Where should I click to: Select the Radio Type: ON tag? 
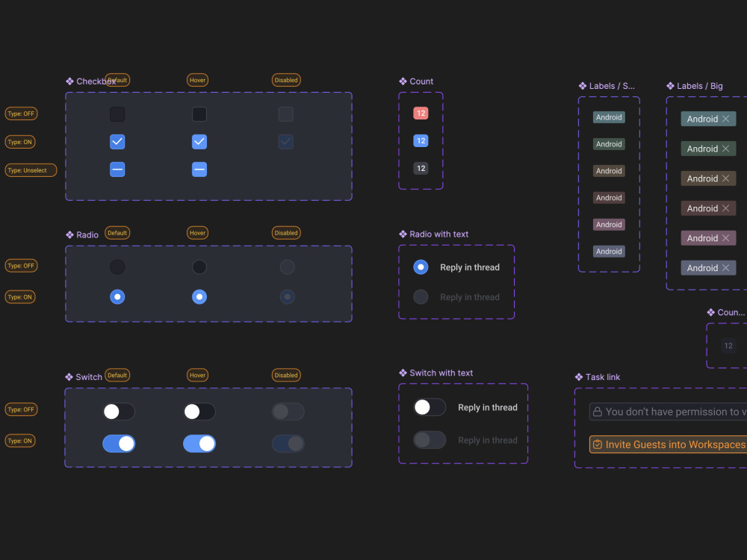click(20, 297)
